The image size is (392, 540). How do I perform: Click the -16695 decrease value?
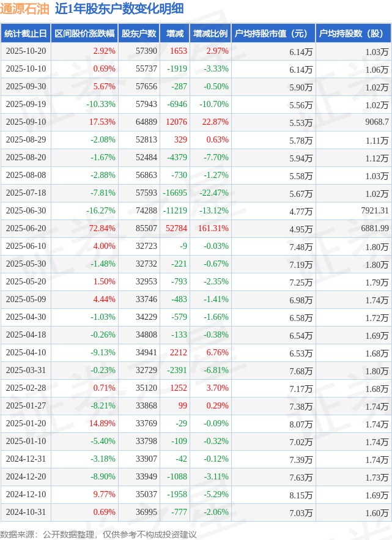tap(174, 193)
